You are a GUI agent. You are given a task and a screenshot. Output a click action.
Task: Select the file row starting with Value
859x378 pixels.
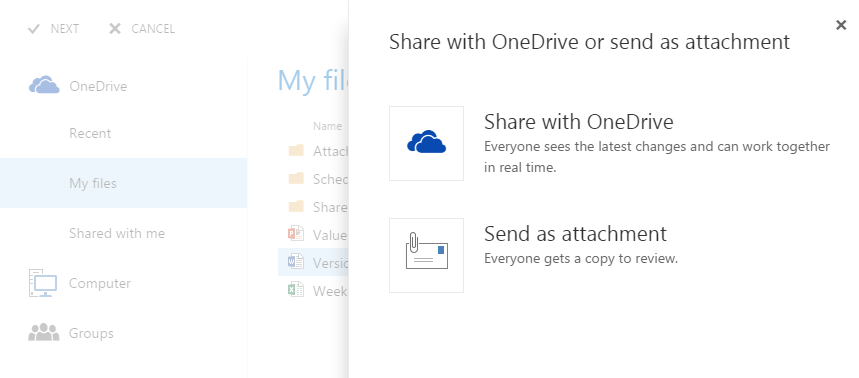313,234
